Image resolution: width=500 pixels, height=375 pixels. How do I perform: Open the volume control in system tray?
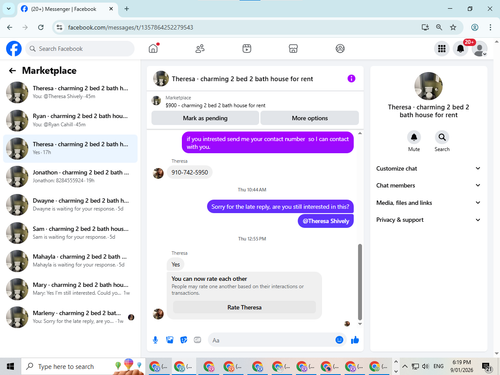click(x=425, y=366)
